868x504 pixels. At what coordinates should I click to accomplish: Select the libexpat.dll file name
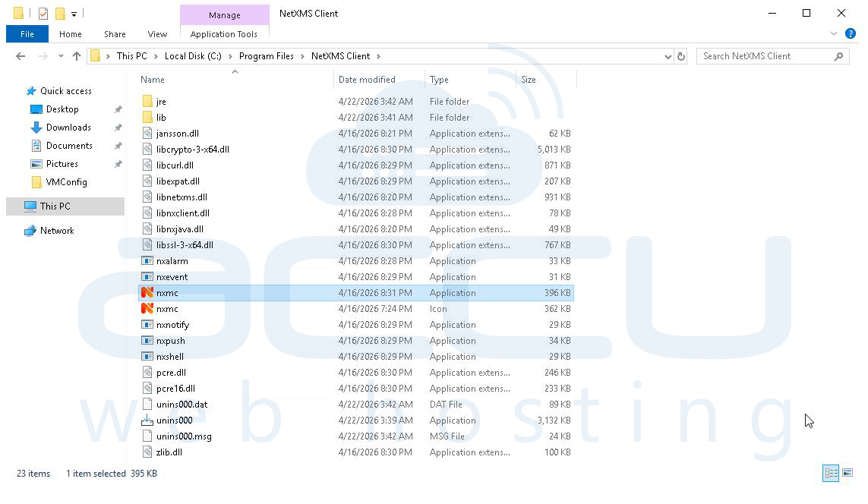(178, 181)
